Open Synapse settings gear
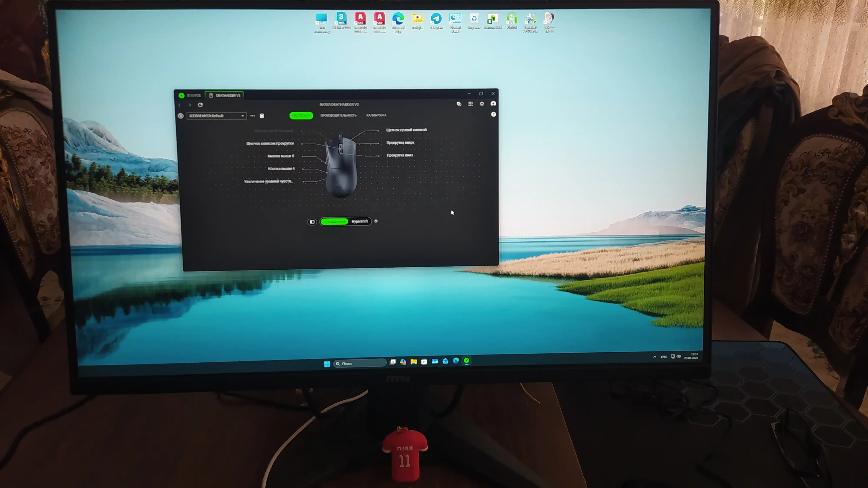The image size is (868, 488). click(482, 104)
